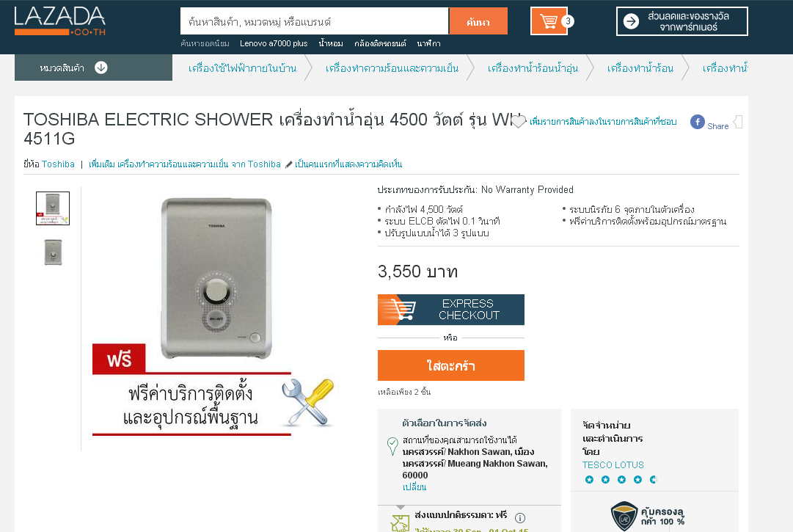This screenshot has width=793, height=532.
Task: Click Express Checkout button
Action: (x=451, y=310)
